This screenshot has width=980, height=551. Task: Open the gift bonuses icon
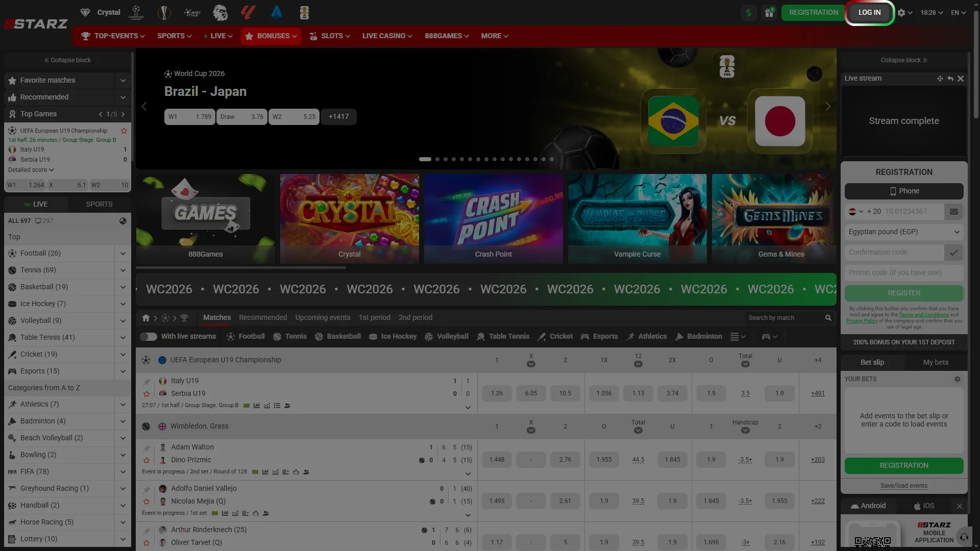coord(769,13)
